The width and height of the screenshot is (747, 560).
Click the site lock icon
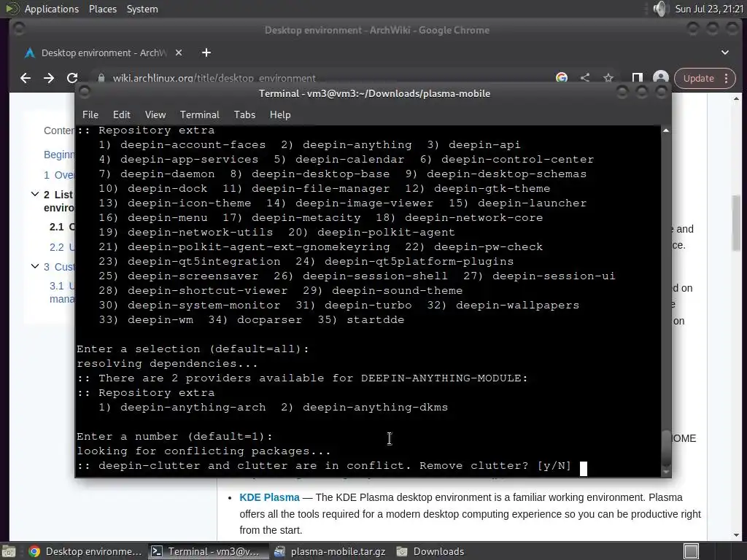pos(101,77)
